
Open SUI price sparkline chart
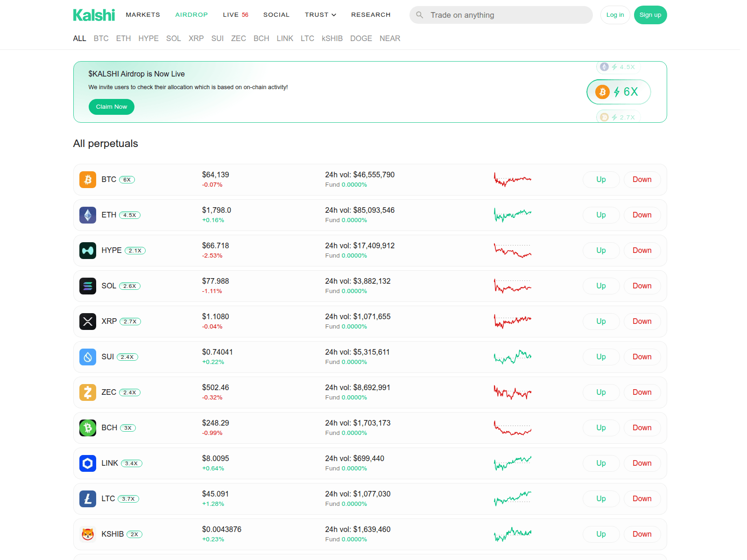tap(513, 357)
